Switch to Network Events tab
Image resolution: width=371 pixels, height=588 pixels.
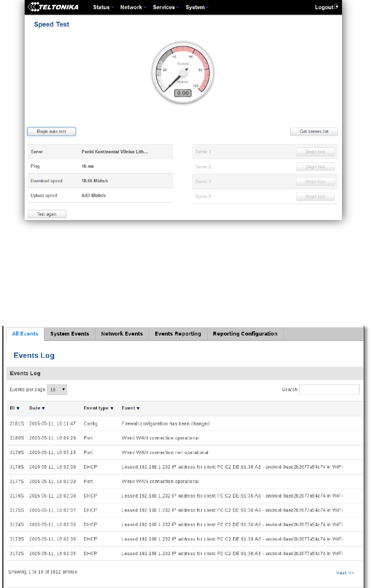point(122,334)
